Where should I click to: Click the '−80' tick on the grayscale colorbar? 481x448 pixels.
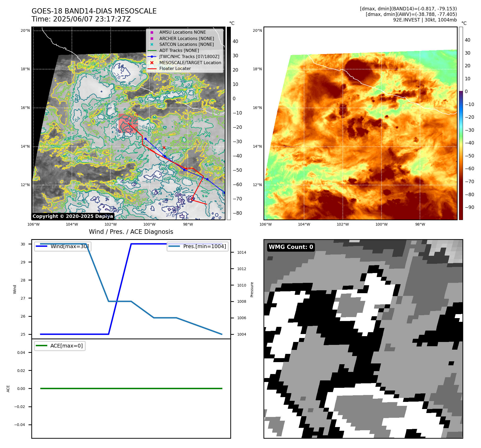pyautogui.click(x=237, y=213)
